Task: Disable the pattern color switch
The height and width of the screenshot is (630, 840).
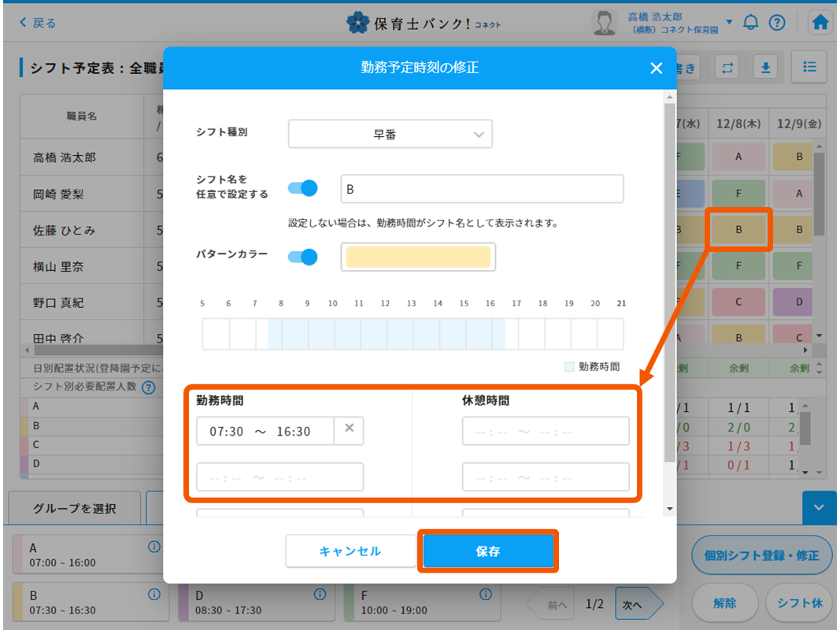Action: [302, 257]
